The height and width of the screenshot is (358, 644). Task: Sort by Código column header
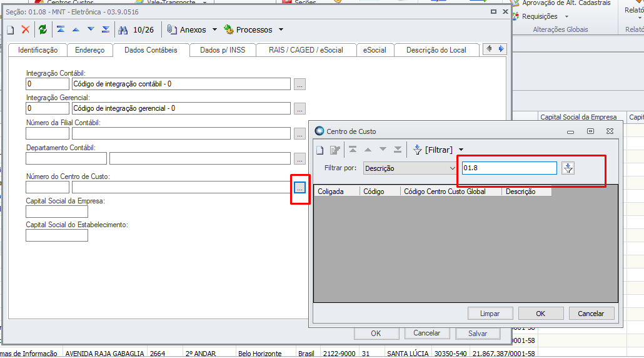coord(380,192)
